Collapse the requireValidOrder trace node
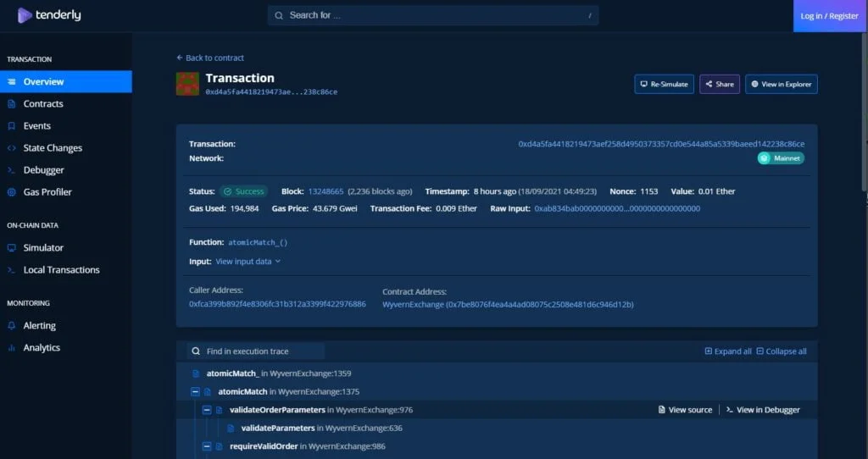Screen dimensions: 868x459 coord(207,446)
